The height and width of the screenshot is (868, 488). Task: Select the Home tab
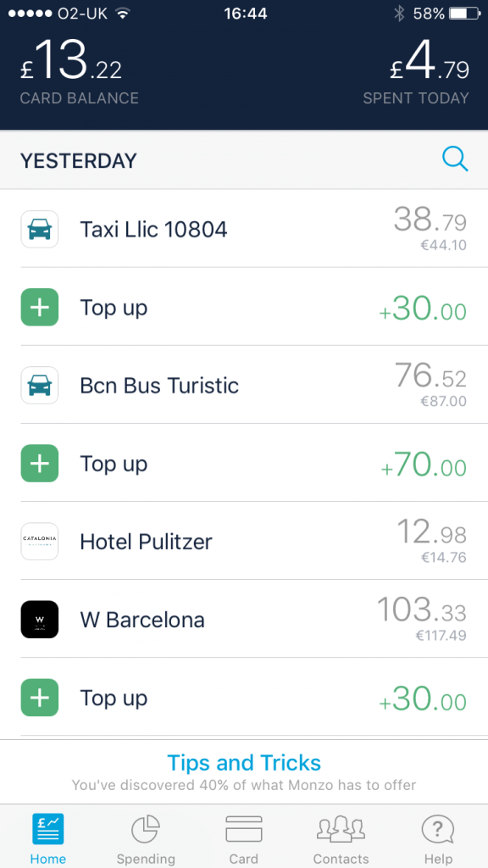(48, 839)
